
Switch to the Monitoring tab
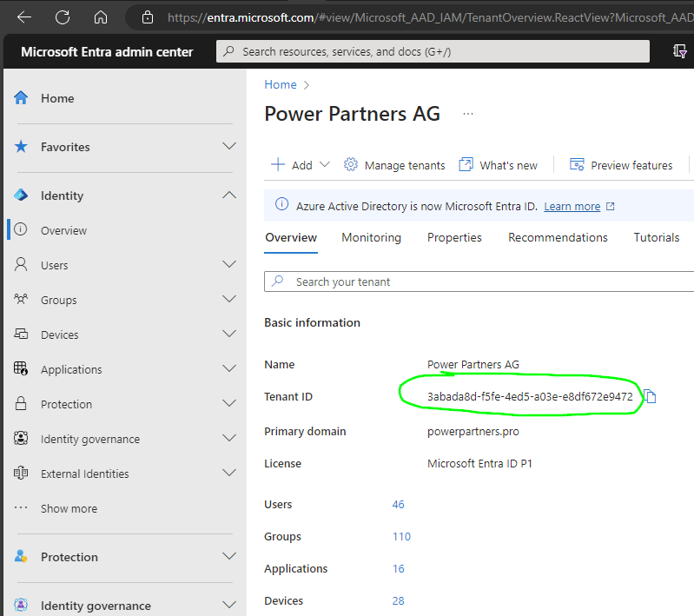point(372,237)
